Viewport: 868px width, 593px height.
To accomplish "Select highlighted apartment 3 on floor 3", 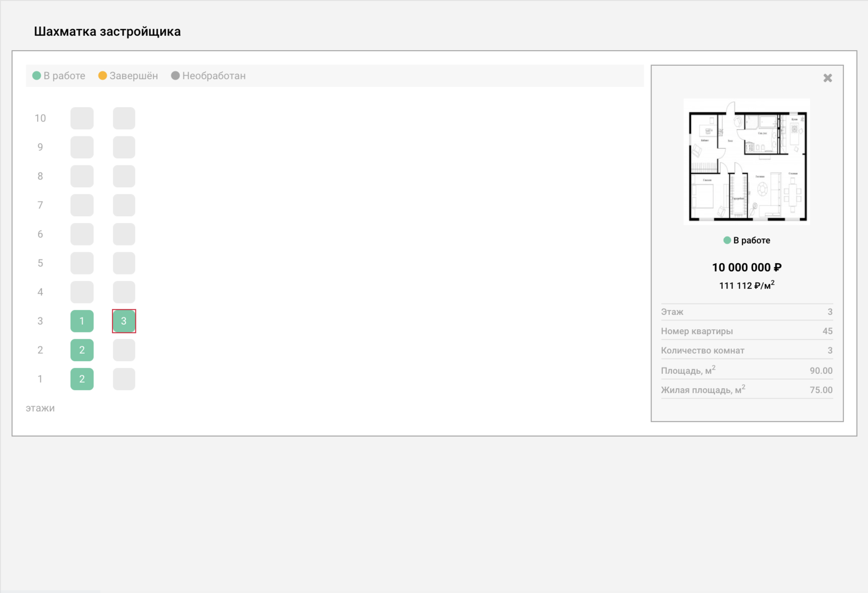I will [x=124, y=321].
